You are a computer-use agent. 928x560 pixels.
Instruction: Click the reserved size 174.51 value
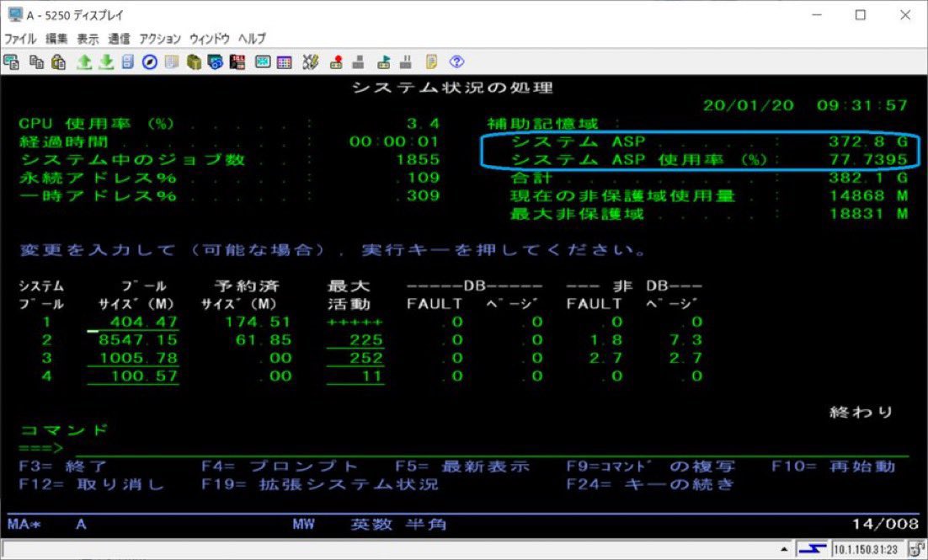pos(258,322)
